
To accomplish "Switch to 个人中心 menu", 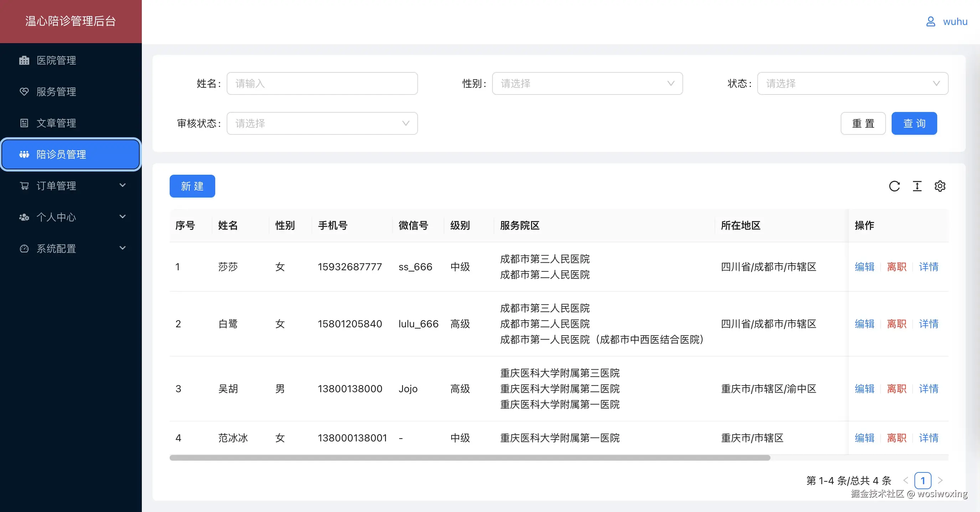I will point(56,216).
